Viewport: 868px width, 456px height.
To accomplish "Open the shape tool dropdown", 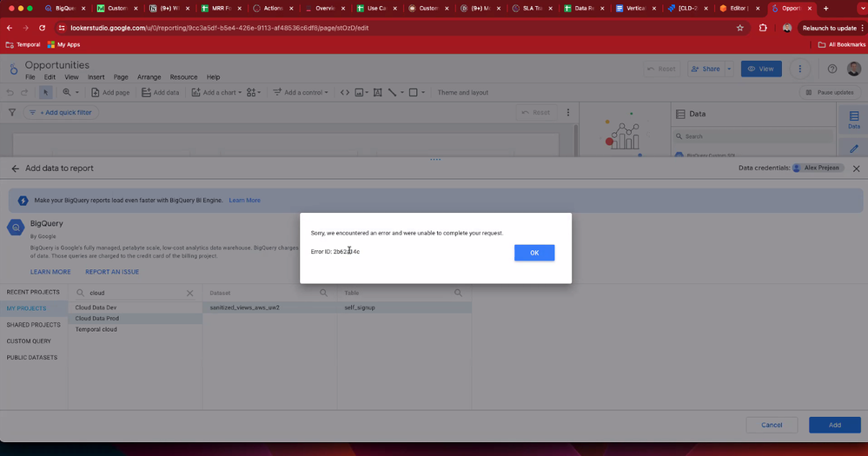I will pyautogui.click(x=423, y=92).
